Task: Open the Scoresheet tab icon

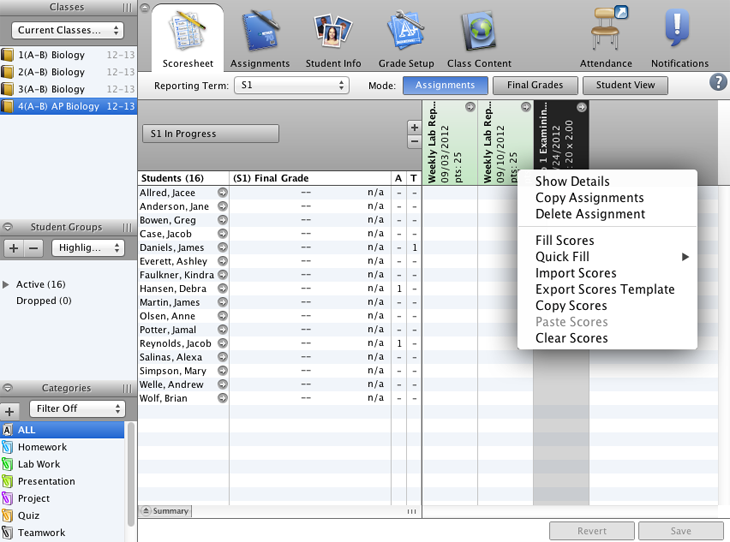Action: [187, 32]
